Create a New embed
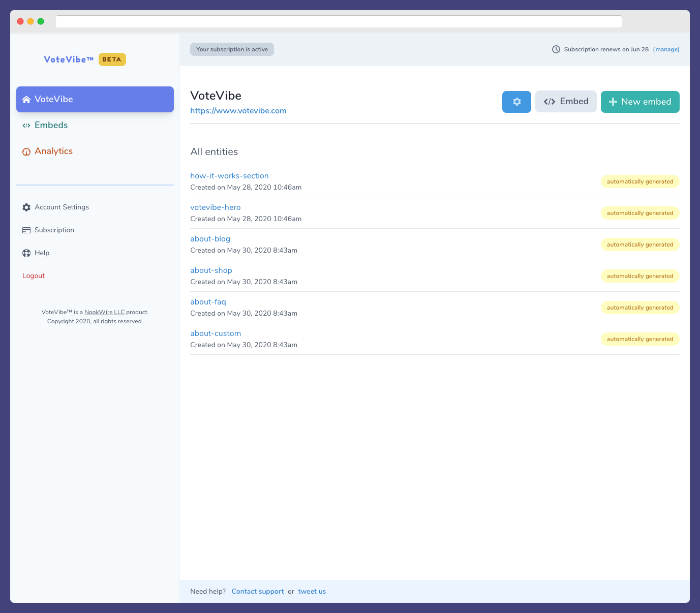This screenshot has height=613, width=700. point(640,102)
